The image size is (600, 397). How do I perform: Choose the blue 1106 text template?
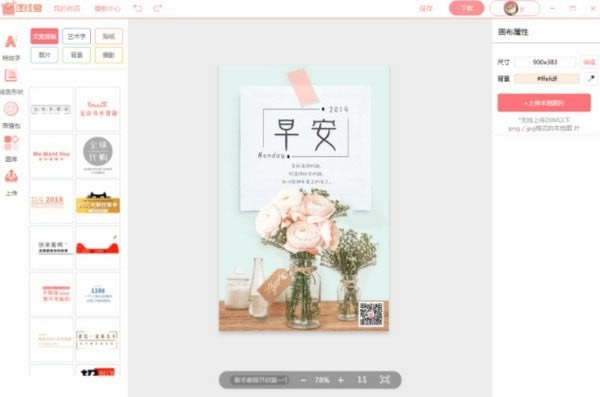pyautogui.click(x=98, y=294)
